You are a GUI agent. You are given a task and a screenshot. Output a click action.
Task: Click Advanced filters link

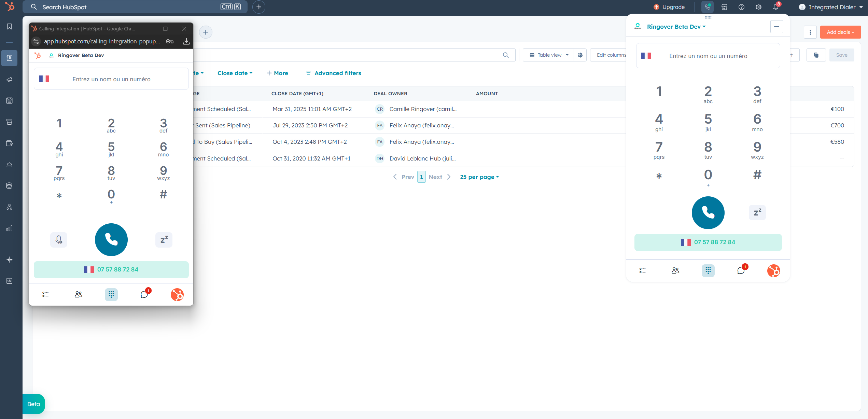pos(333,73)
